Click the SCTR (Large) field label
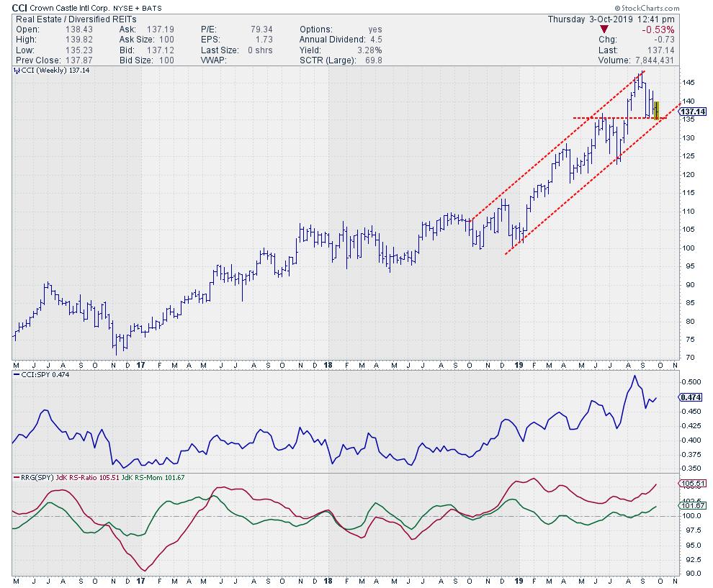Viewport: 713px width, 588px height. 329,60
